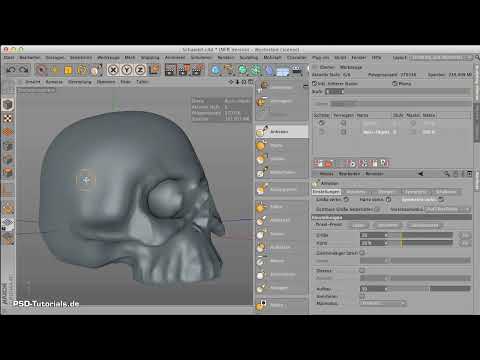Toggle Gleichmäßiger Strich checkbox
The image size is (480, 360).
[x=362, y=253]
